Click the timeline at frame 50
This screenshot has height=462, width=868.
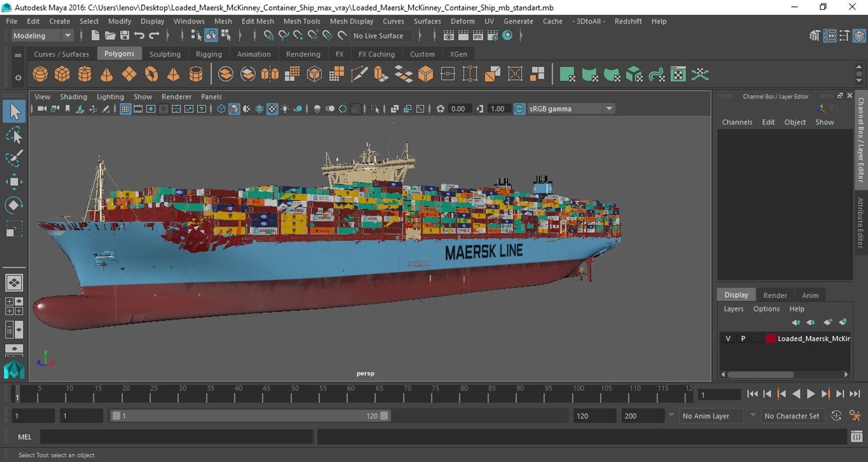[292, 395]
